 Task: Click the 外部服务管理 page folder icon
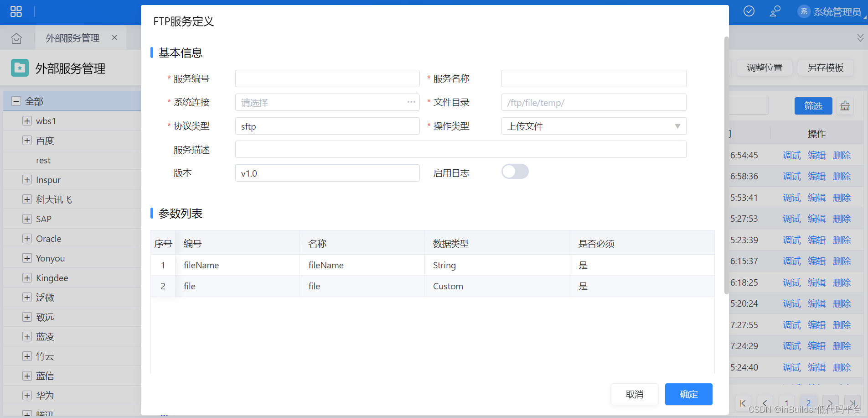(x=20, y=68)
